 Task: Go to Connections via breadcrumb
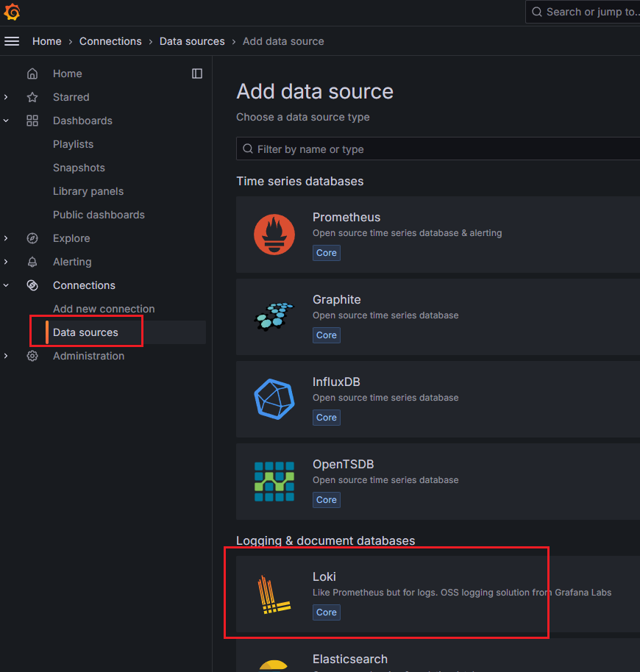point(110,42)
